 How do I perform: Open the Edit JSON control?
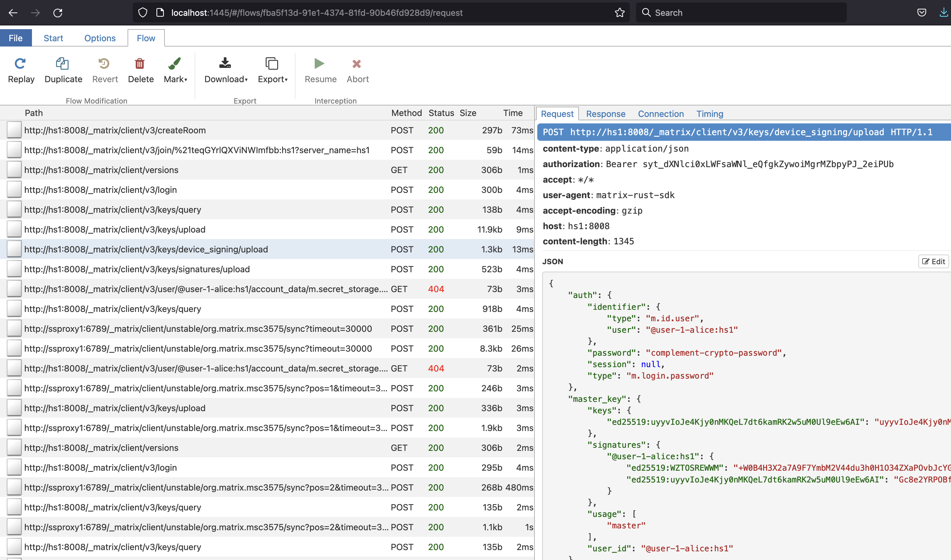point(934,261)
